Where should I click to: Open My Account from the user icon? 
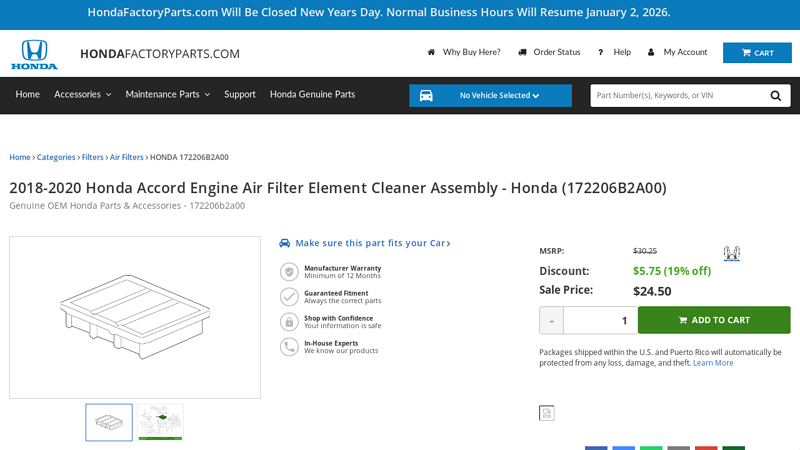651,52
